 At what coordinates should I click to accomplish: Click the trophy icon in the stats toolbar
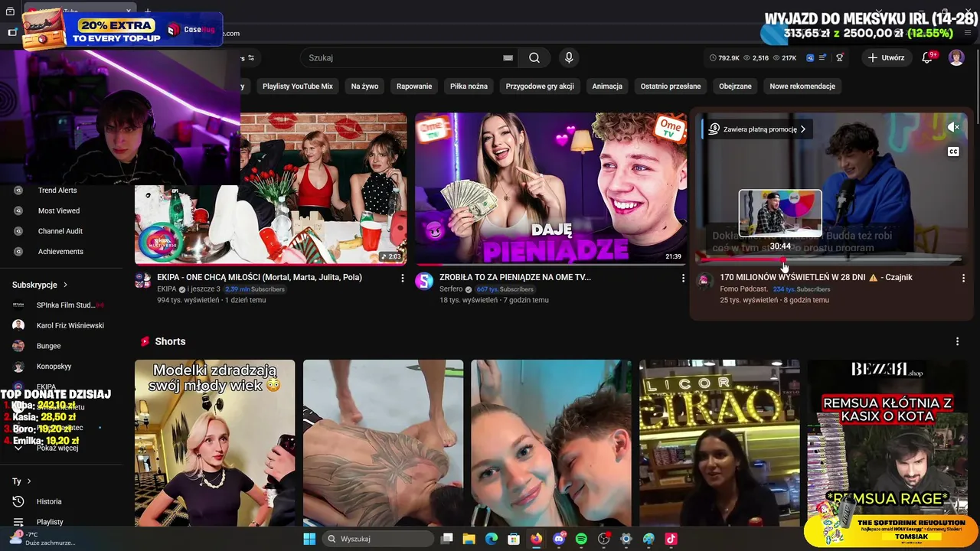point(840,58)
